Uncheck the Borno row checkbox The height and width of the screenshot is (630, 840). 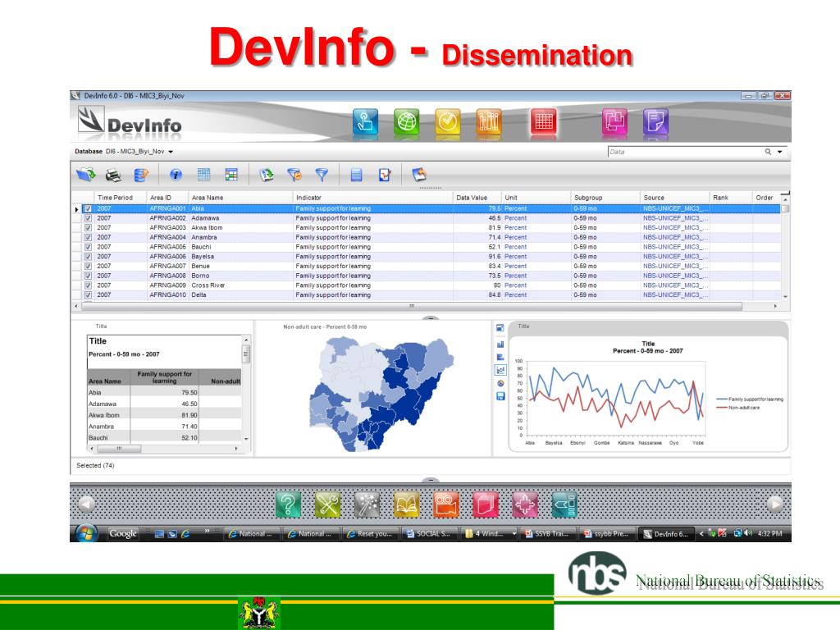click(88, 276)
